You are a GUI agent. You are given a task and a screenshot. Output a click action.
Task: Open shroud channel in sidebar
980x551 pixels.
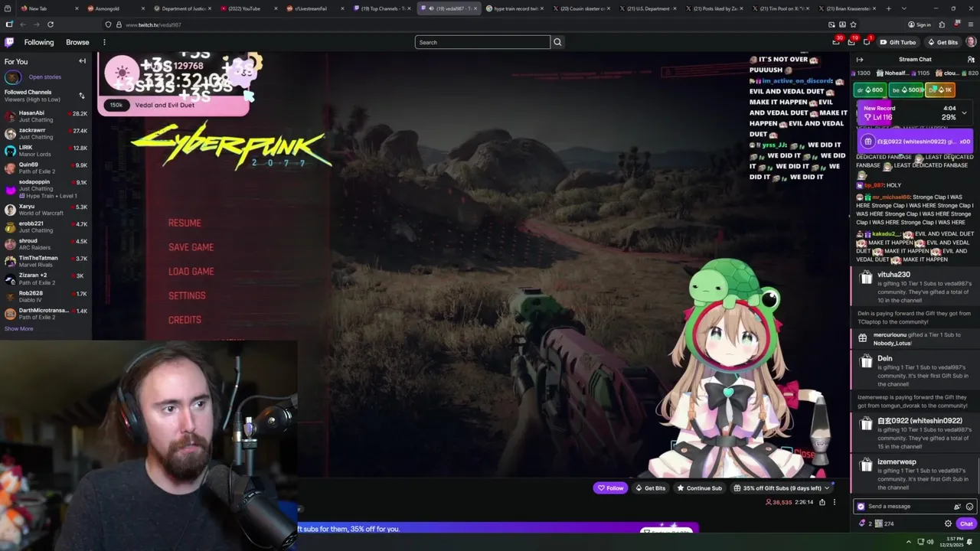(46, 244)
